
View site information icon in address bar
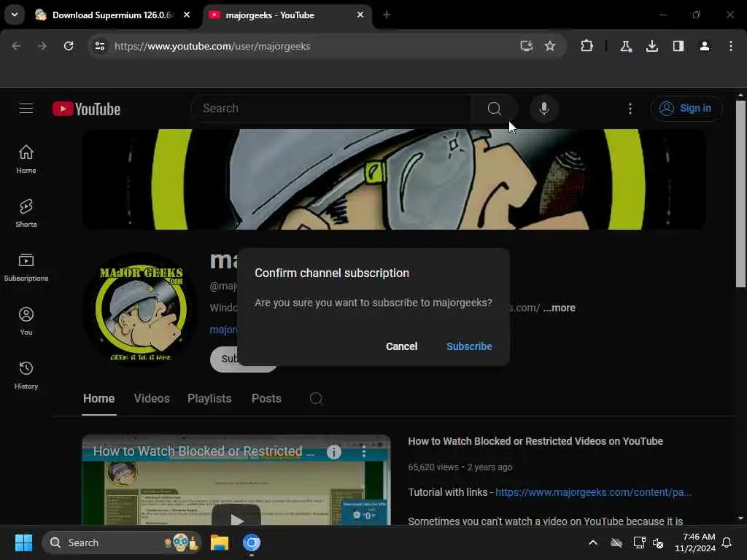click(99, 46)
